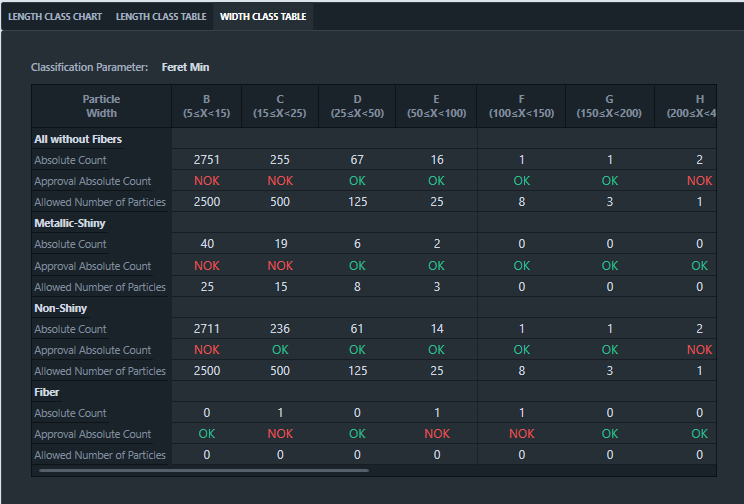Click column header E (50≤X<100)
This screenshot has width=744, height=504.
pyautogui.click(x=436, y=106)
